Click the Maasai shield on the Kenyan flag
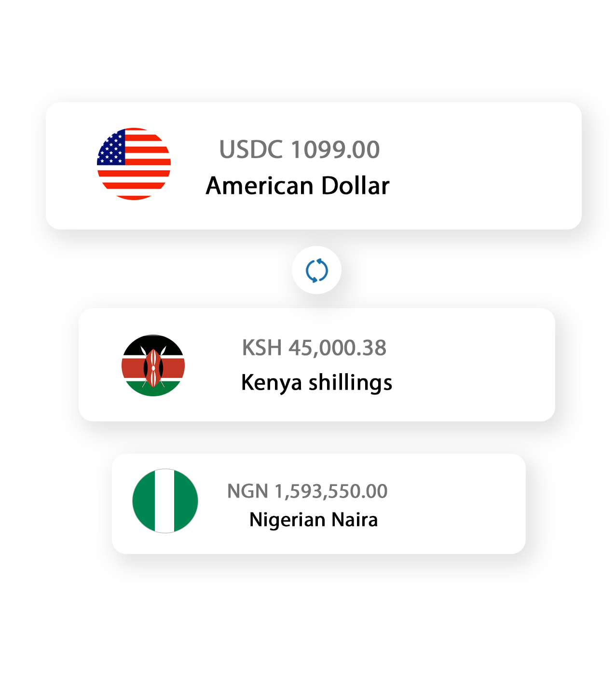This screenshot has width=616, height=675. [153, 368]
